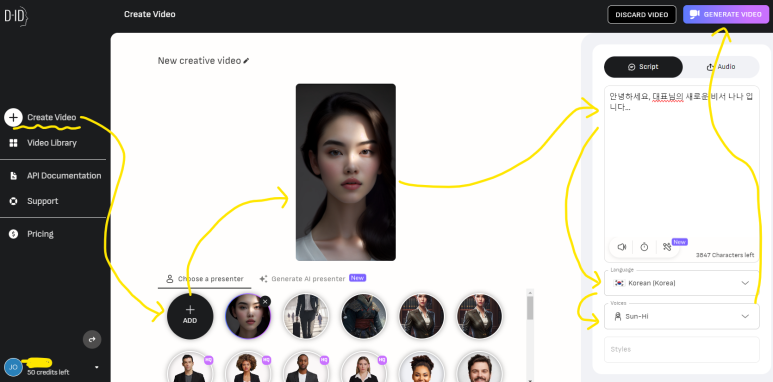This screenshot has width=773, height=382.
Task: Click the stopwatch pause icon under the script
Action: [x=644, y=247]
